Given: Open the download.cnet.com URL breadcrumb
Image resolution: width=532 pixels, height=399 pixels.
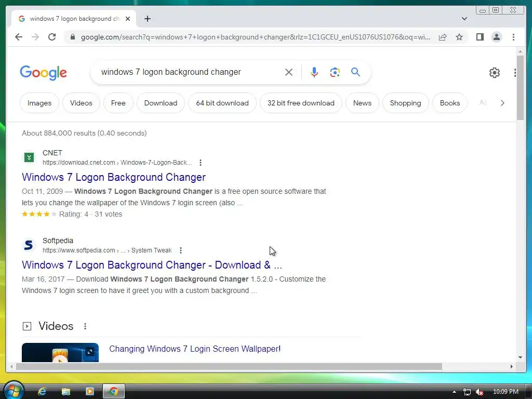Looking at the screenshot, I should tap(117, 163).
